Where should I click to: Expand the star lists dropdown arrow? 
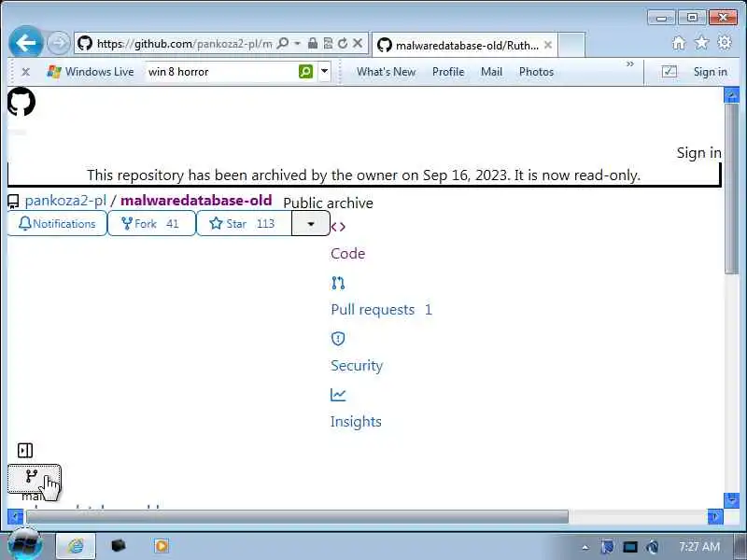click(x=311, y=223)
